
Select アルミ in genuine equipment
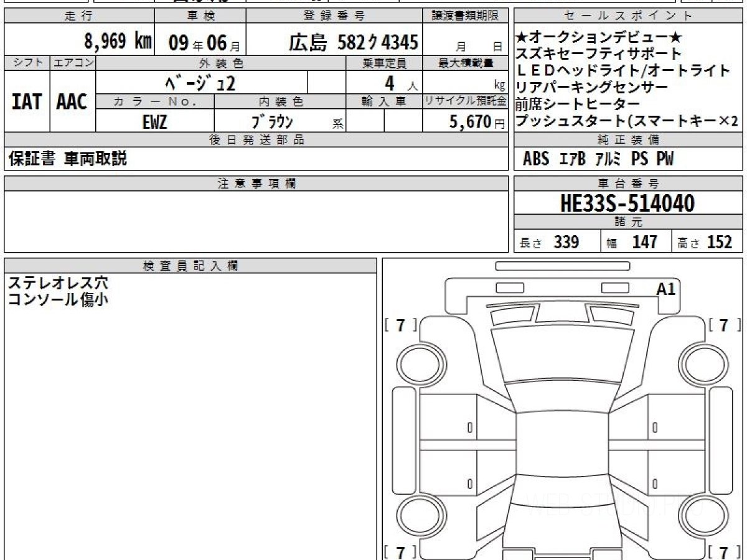pos(608,159)
